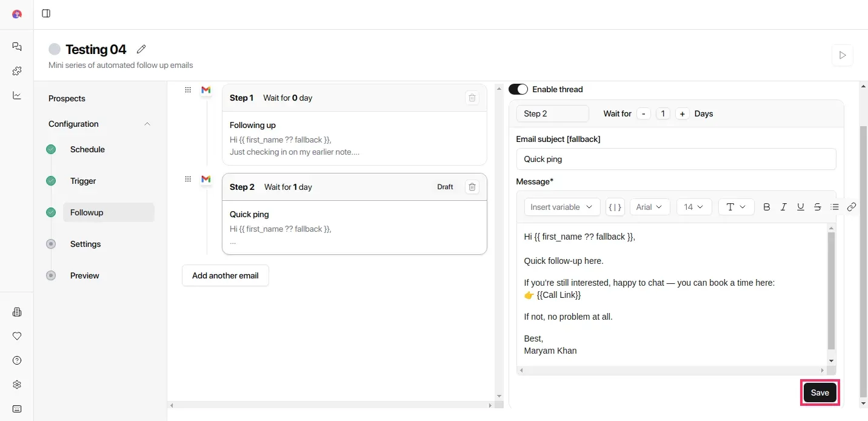868x421 pixels.
Task: Italicize text using the editor toolbar
Action: point(783,207)
